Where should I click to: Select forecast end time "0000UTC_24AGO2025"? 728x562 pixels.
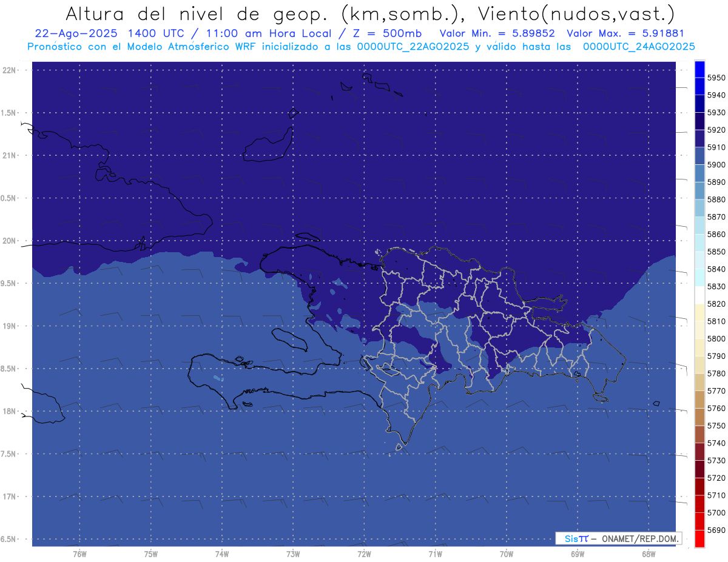click(x=639, y=47)
